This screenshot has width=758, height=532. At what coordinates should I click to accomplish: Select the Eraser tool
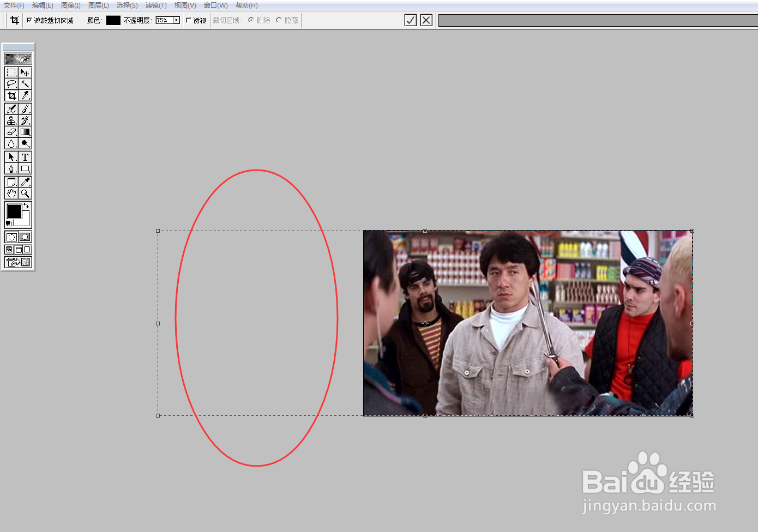click(x=11, y=132)
